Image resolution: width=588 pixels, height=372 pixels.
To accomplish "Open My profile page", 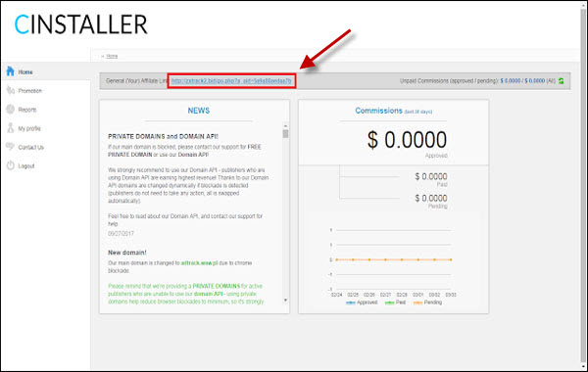I will (29, 128).
